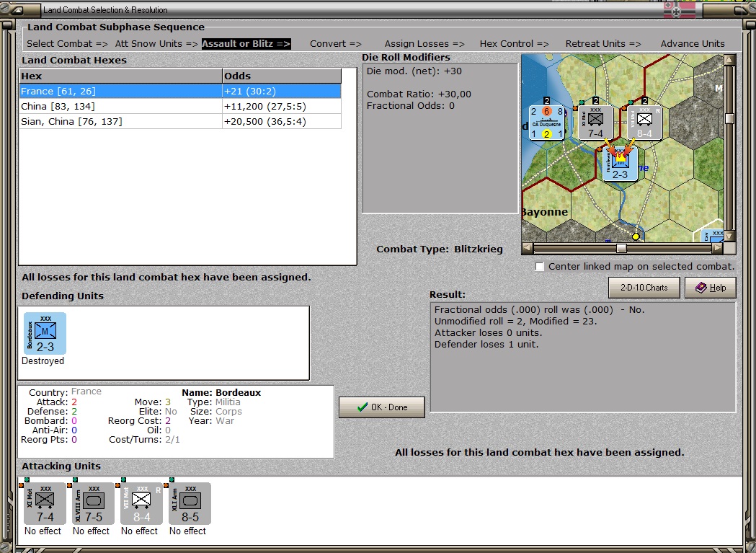Click 'Attacker loses 0 units.' result line

coord(488,333)
